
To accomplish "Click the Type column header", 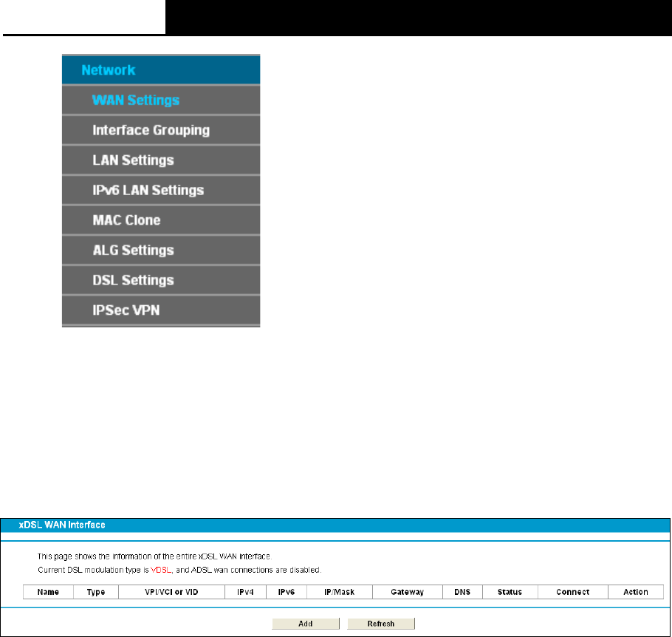I will click(x=96, y=592).
